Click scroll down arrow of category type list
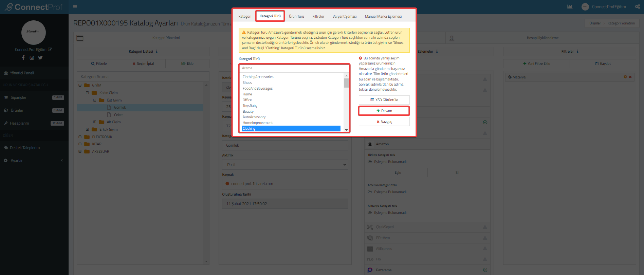Image resolution: width=644 pixels, height=275 pixels. click(x=346, y=130)
